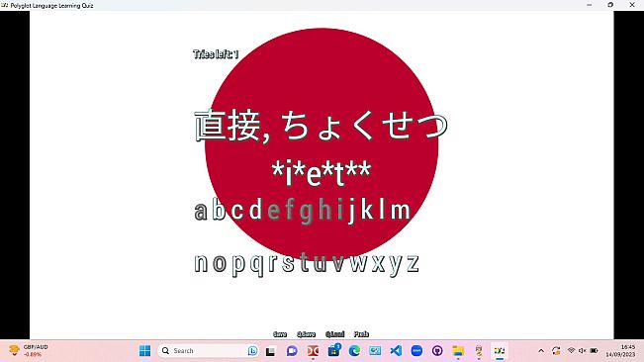Open the Save menu
This screenshot has width=644, height=362.
coord(280,334)
